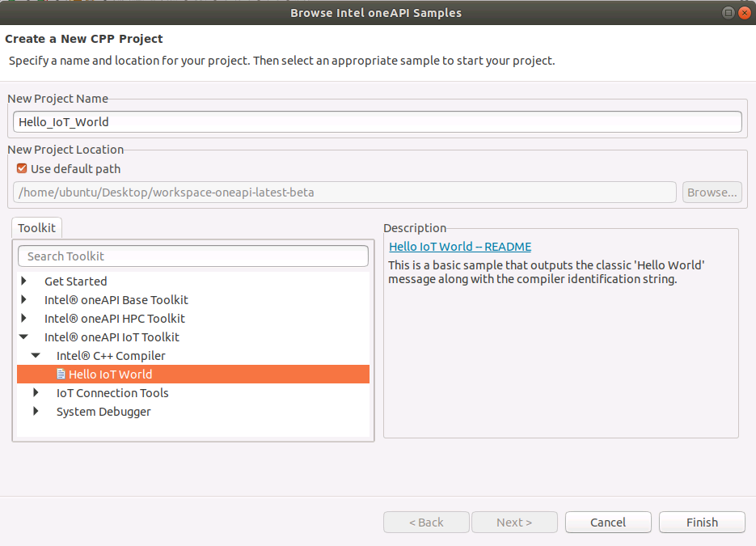Expand the System Debugger node
The height and width of the screenshot is (546, 756).
(x=36, y=412)
